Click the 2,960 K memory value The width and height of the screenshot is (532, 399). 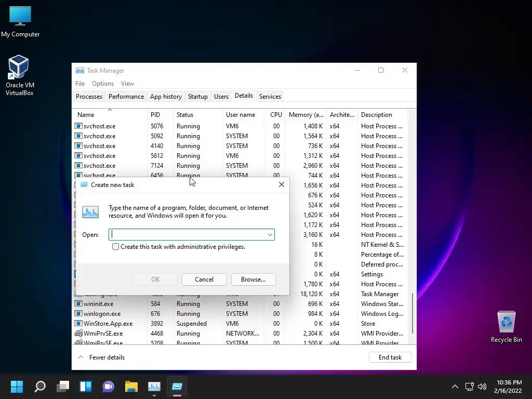coord(313,165)
